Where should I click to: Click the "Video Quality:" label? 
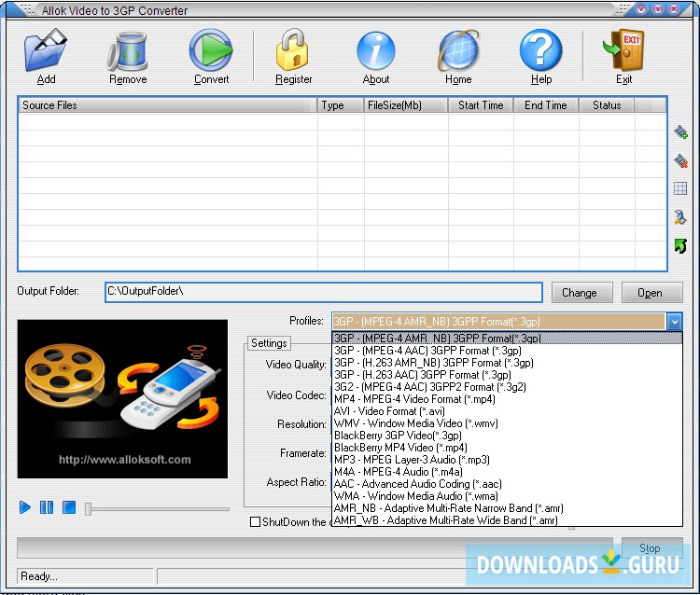[296, 365]
